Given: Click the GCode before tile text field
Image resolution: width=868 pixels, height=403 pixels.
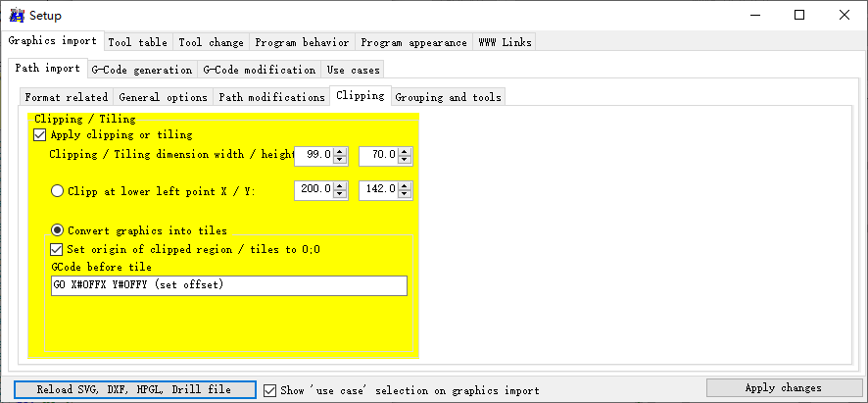Looking at the screenshot, I should point(228,285).
